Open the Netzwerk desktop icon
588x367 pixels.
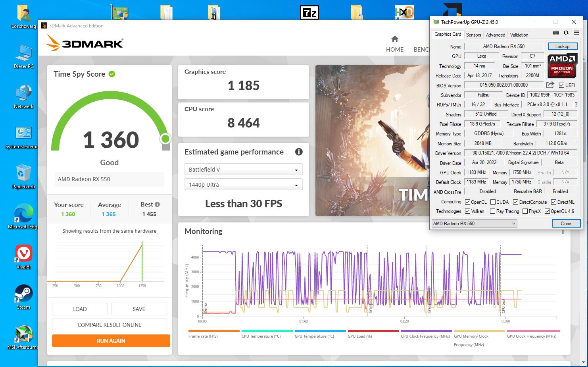tap(24, 97)
